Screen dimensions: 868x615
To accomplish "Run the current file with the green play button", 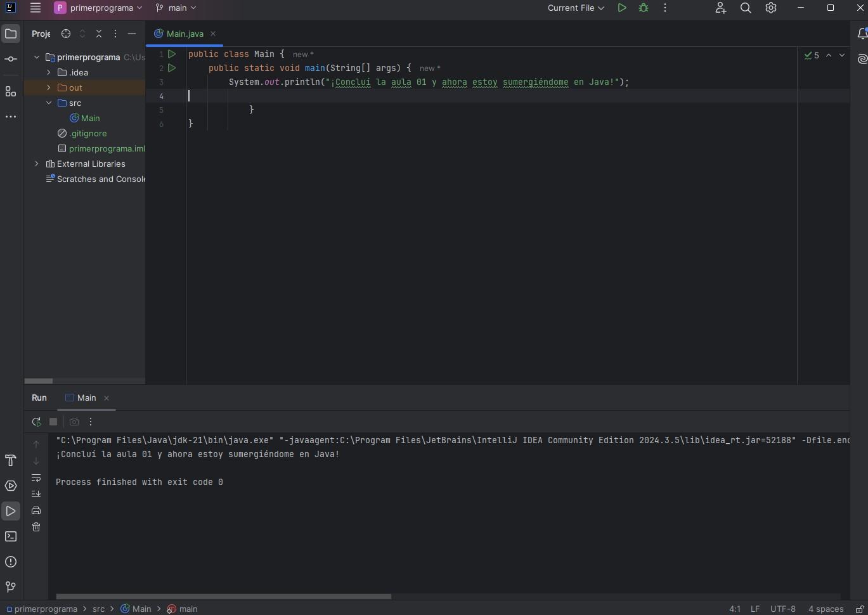I will [621, 8].
